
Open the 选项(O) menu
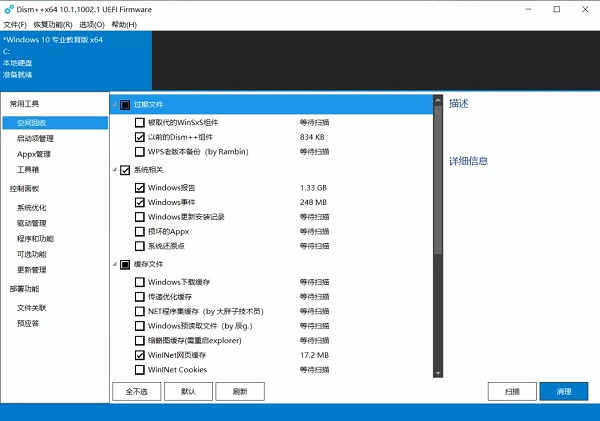point(92,24)
